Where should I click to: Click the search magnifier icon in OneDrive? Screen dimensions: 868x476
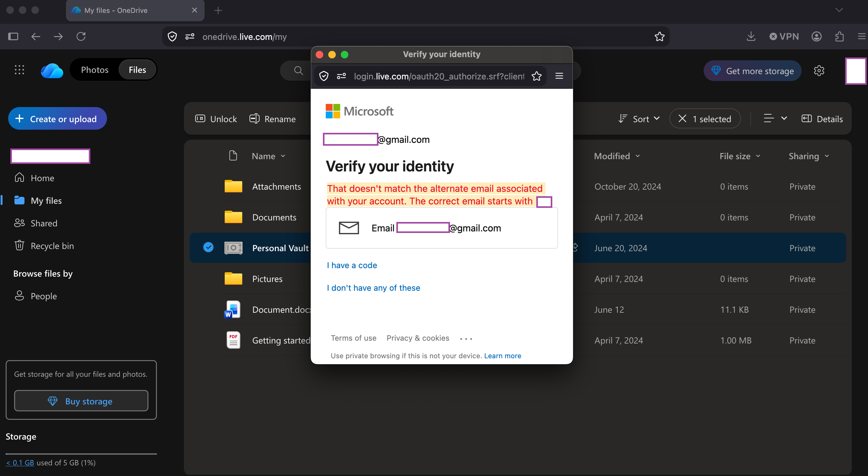point(298,70)
